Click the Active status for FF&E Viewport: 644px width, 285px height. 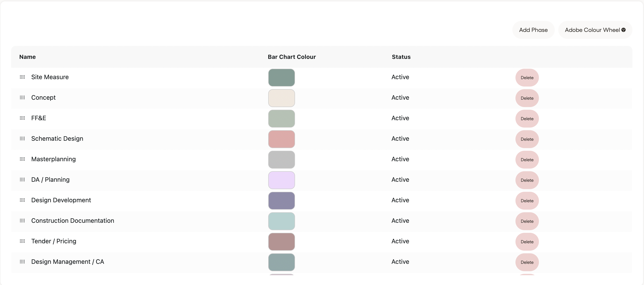point(400,118)
